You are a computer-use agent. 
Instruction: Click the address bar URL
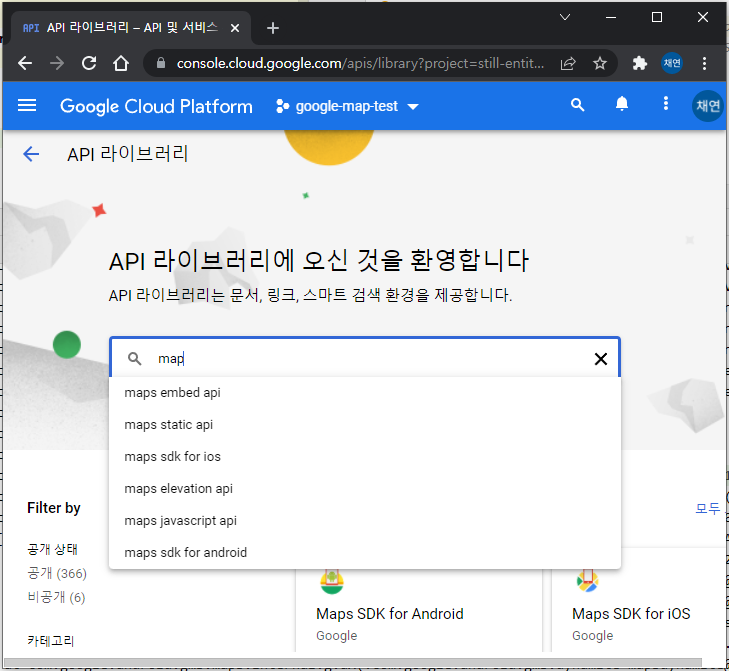coord(360,63)
